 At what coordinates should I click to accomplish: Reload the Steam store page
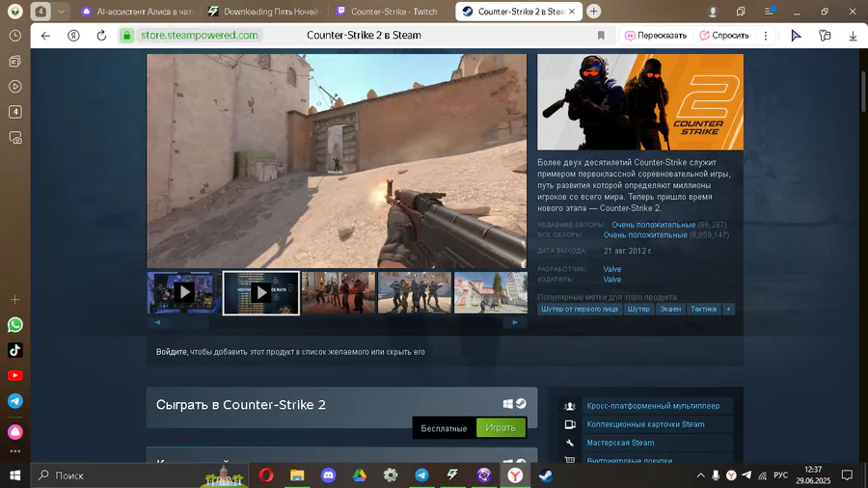(101, 36)
